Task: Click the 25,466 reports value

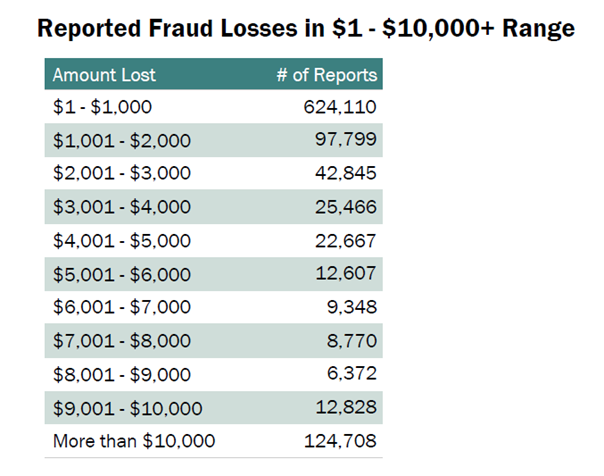Action: [x=346, y=207]
